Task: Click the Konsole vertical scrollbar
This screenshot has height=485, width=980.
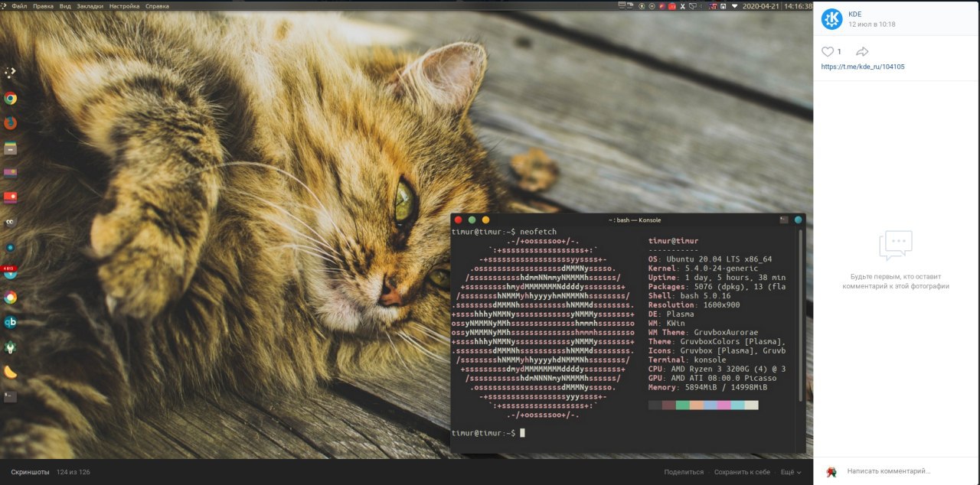Action: (x=802, y=315)
